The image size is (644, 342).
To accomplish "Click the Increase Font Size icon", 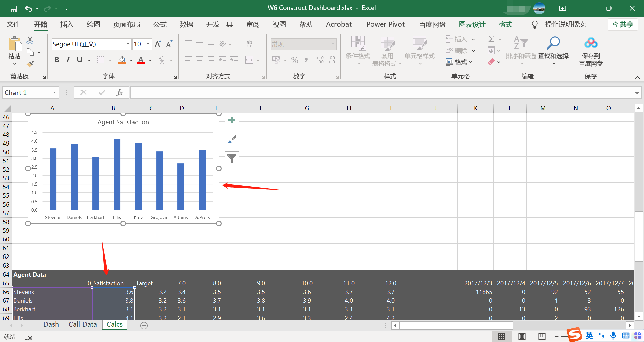I will (158, 44).
